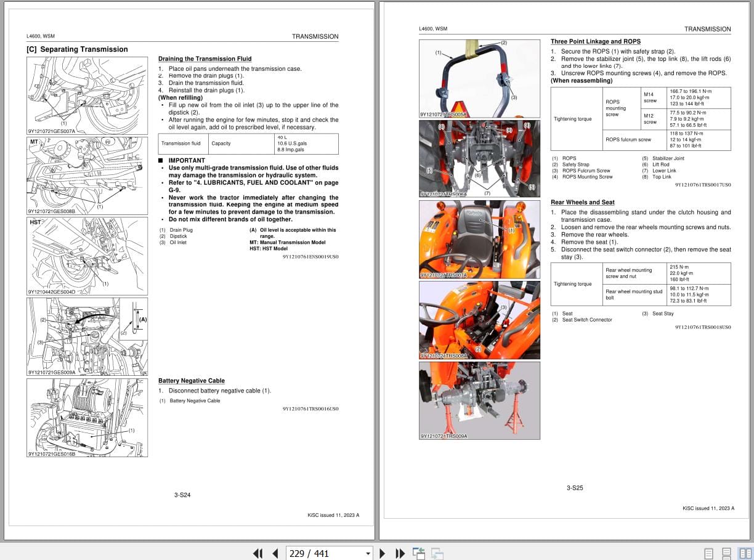Click the Transmission fluid table cell

[x=183, y=144]
